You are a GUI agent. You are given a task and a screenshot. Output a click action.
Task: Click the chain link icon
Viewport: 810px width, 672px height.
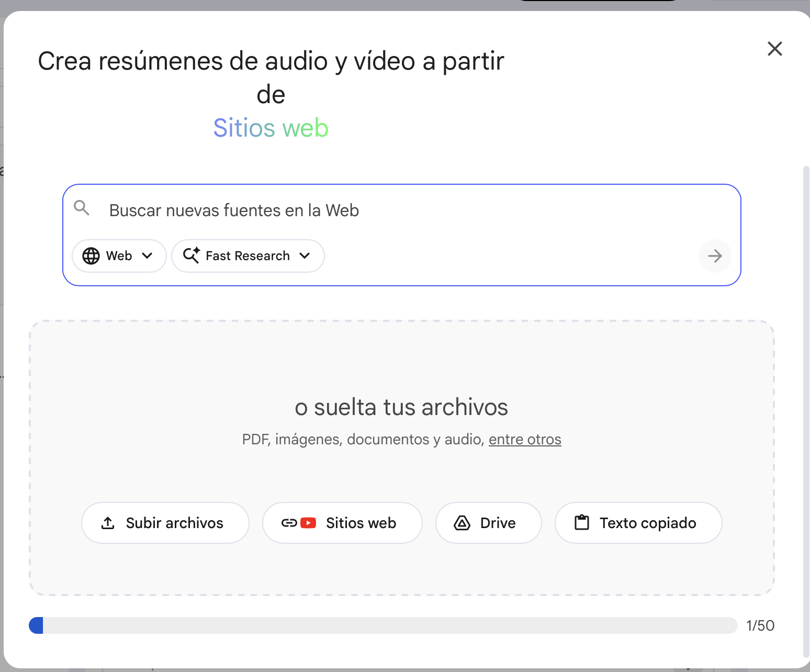(x=289, y=523)
